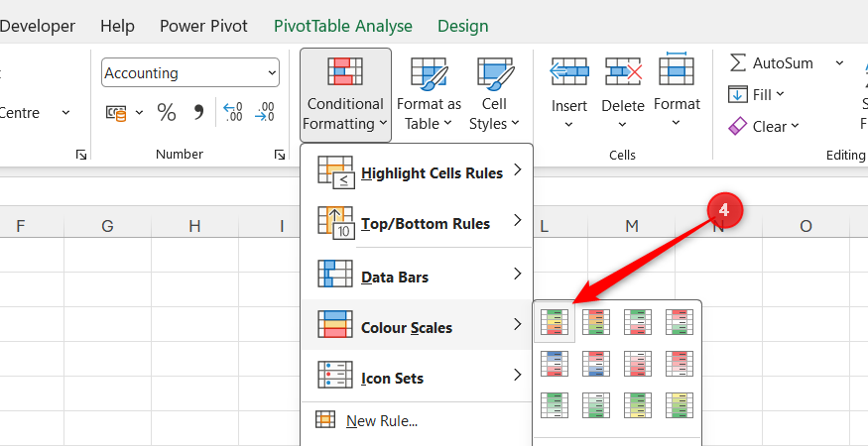Open the Colour Scales submenu
The image size is (868, 446).
[x=417, y=327]
